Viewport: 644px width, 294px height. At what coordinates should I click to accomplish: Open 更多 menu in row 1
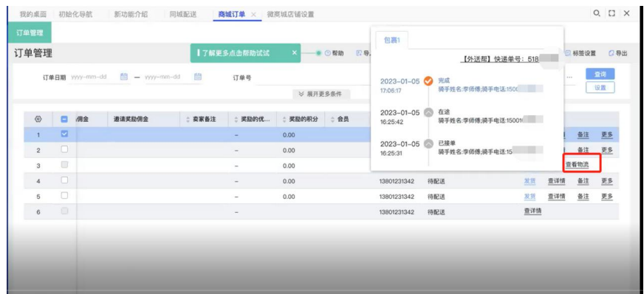[x=607, y=134]
